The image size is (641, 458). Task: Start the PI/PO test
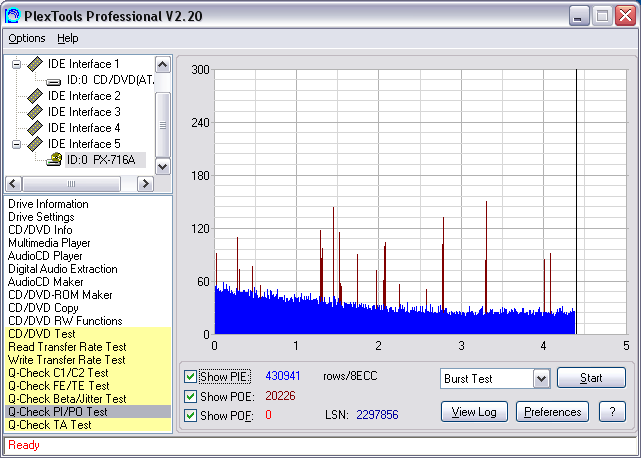click(x=591, y=377)
